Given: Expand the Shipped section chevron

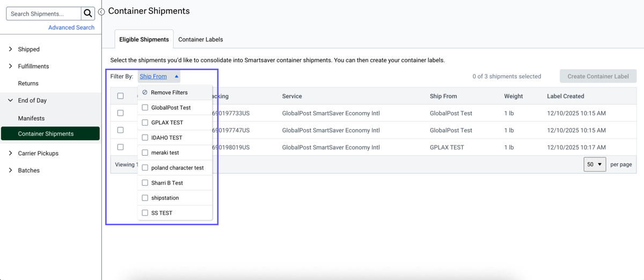Looking at the screenshot, I should [x=10, y=49].
